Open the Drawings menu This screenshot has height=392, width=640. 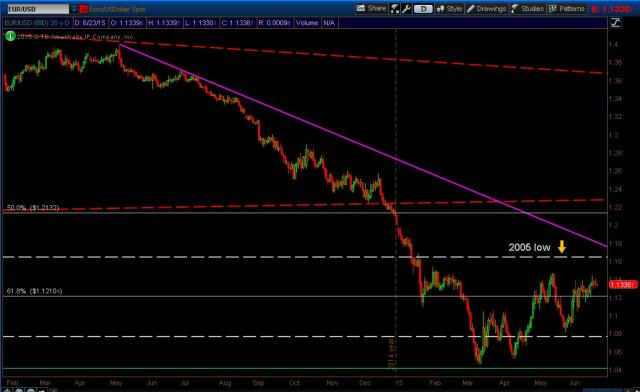[486, 9]
